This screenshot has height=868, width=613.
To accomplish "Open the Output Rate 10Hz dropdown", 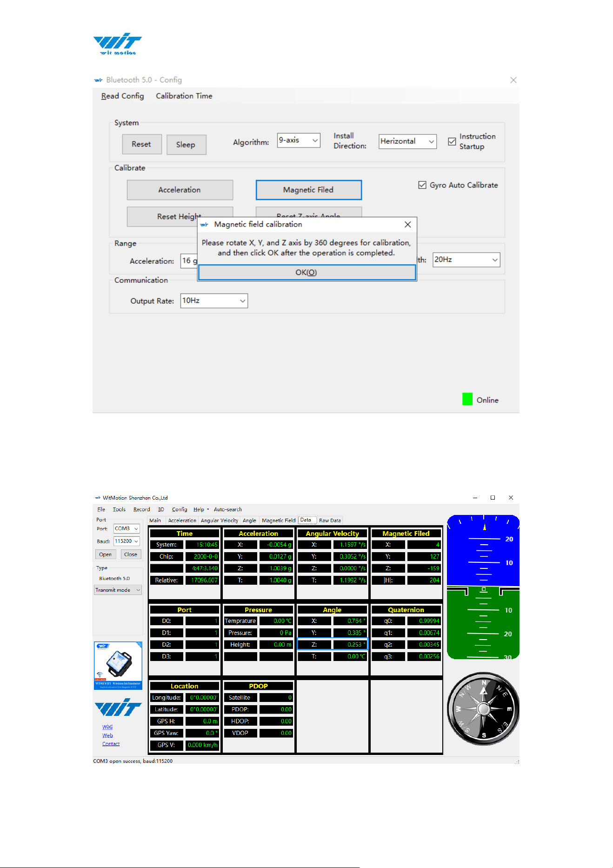I will [214, 300].
